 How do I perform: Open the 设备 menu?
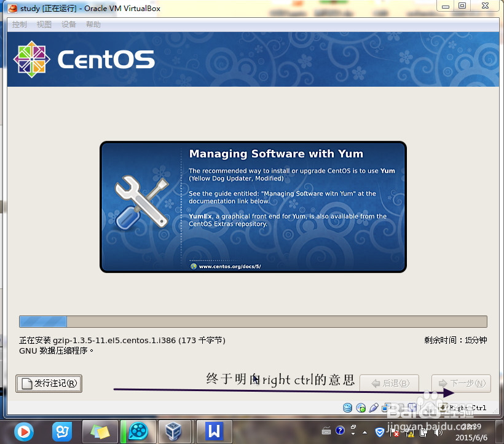(x=69, y=25)
